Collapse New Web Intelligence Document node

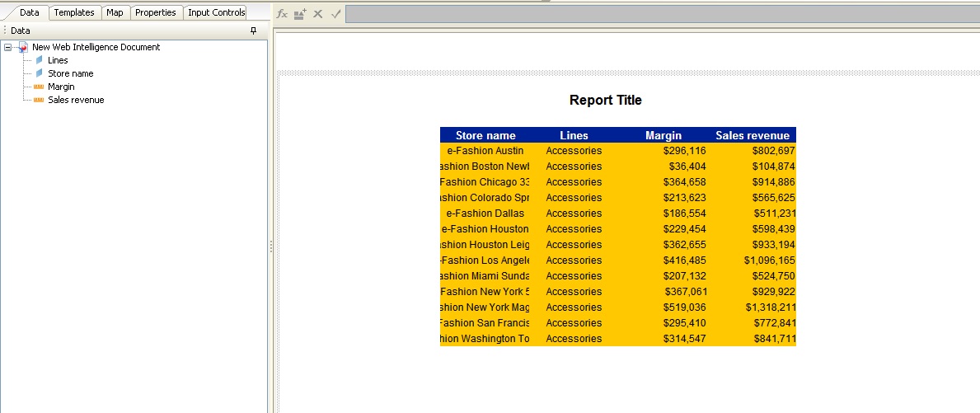pyautogui.click(x=7, y=47)
